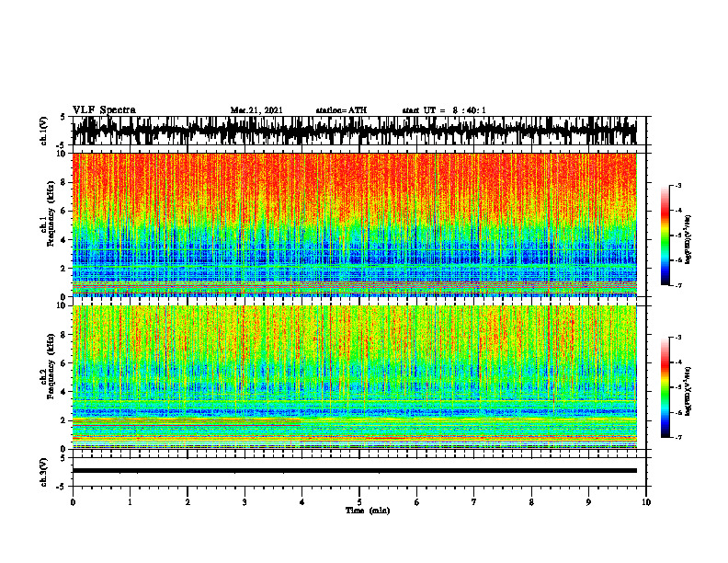
Task: Click the "-7" label on ch.2 colorbar
Action: 677,437
